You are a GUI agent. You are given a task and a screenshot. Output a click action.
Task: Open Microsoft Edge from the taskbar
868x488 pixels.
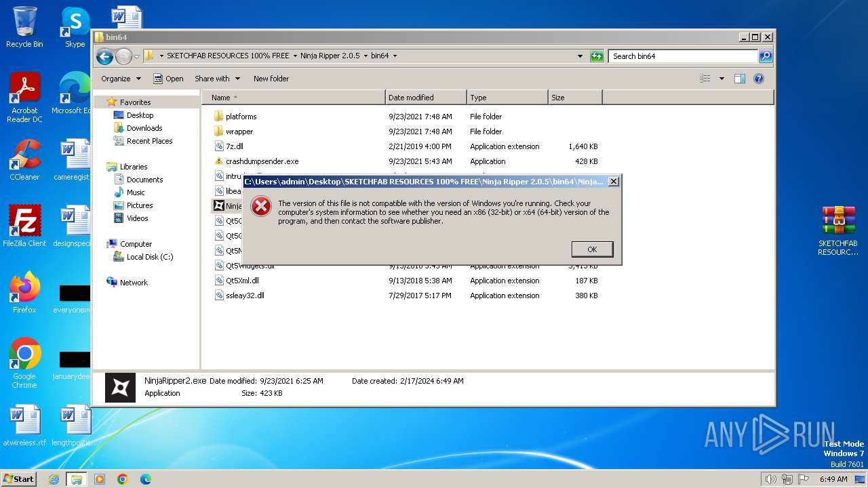146,479
